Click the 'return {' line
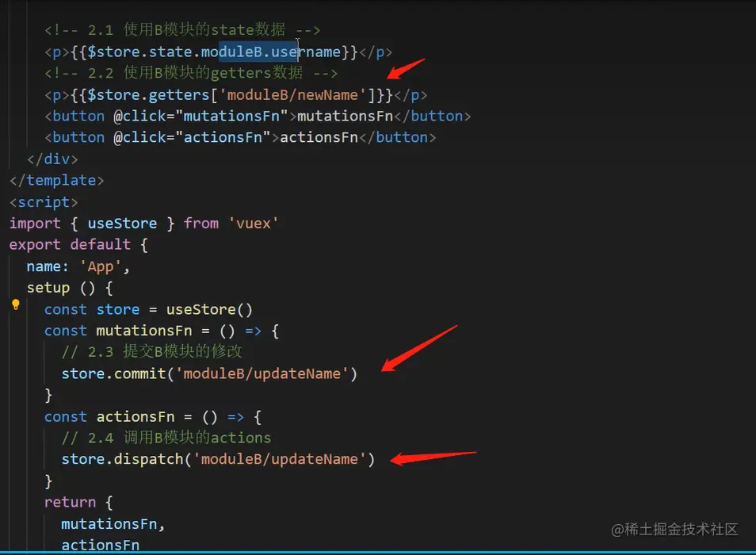The width and height of the screenshot is (756, 555). pos(78,502)
